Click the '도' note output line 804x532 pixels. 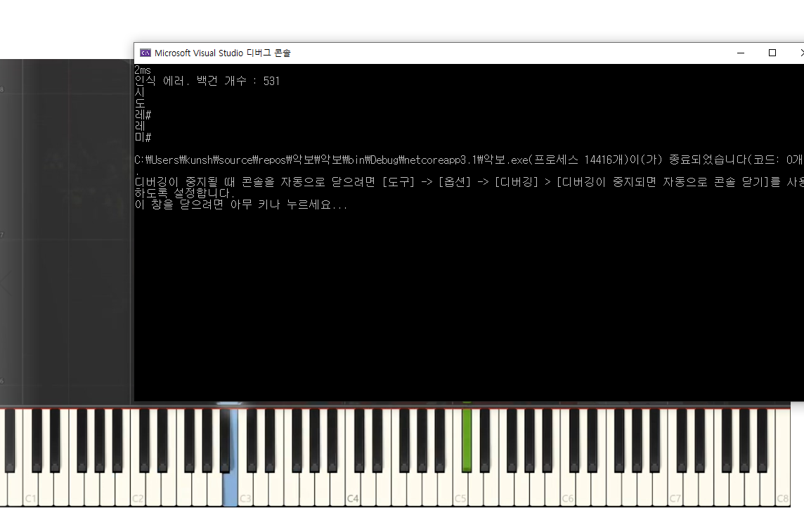click(x=139, y=103)
